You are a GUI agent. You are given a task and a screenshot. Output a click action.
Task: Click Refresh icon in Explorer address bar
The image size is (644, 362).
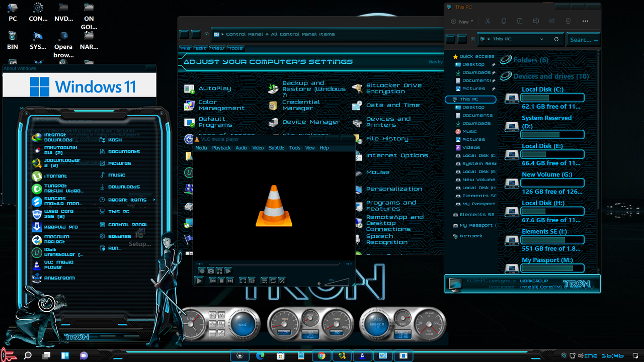coord(556,39)
